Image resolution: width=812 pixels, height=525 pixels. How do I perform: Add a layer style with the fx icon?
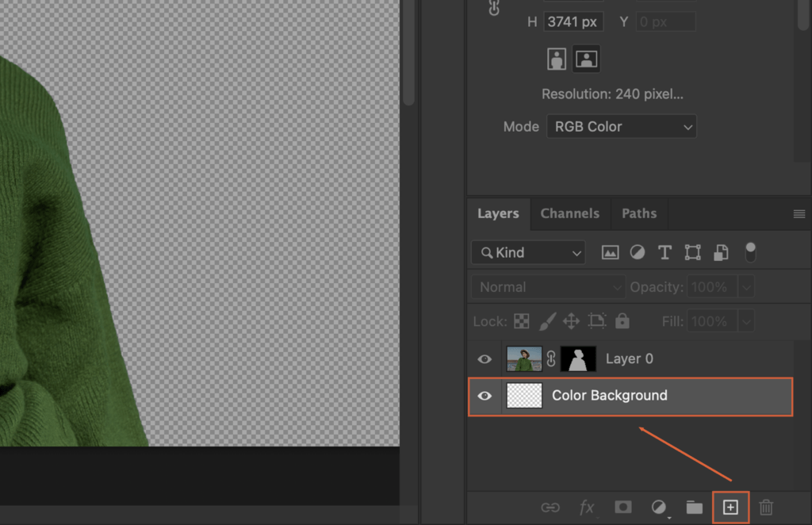click(587, 507)
